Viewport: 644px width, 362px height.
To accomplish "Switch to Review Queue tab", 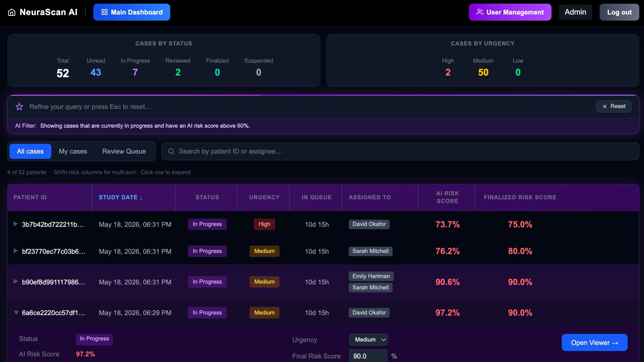I will point(124,151).
